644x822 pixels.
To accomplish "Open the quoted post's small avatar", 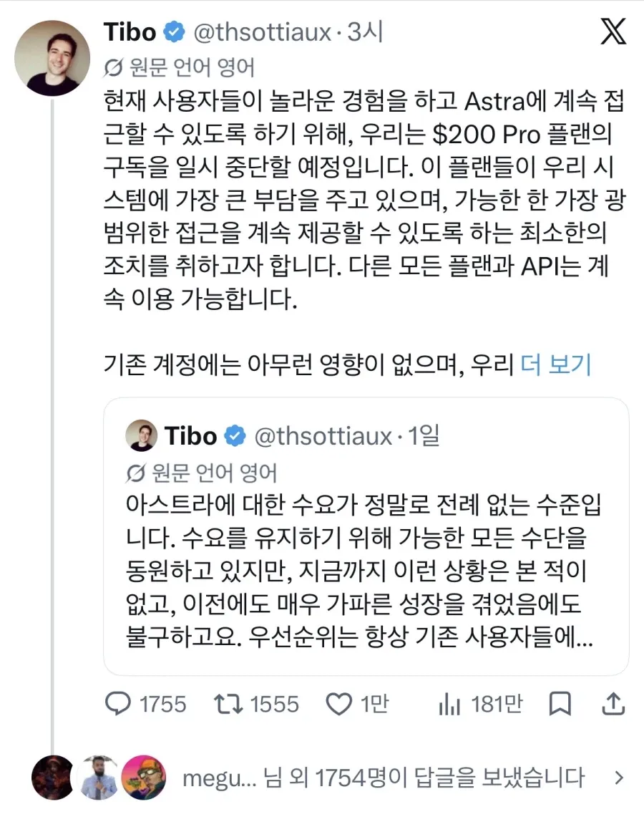I will 142,435.
